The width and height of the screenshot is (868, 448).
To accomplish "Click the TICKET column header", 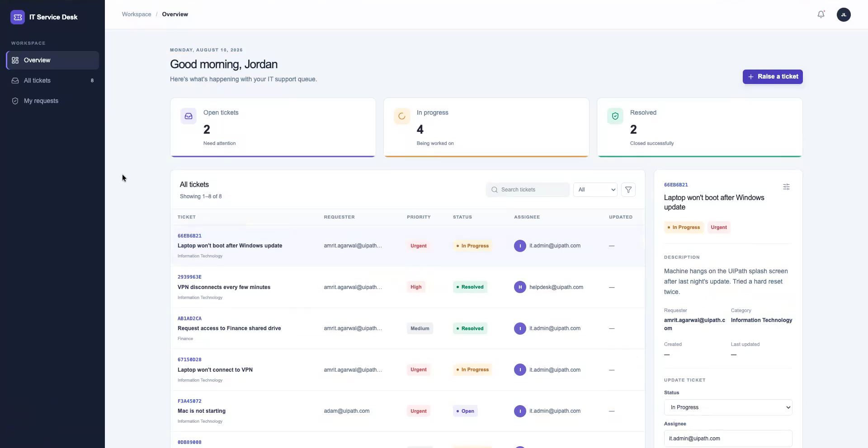I will click(x=187, y=217).
